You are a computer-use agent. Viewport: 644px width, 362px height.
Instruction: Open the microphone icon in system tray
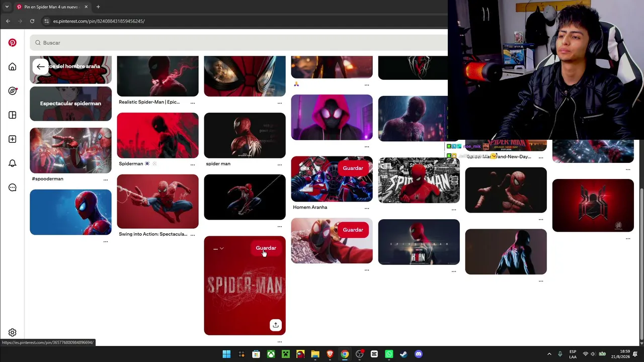click(559, 354)
